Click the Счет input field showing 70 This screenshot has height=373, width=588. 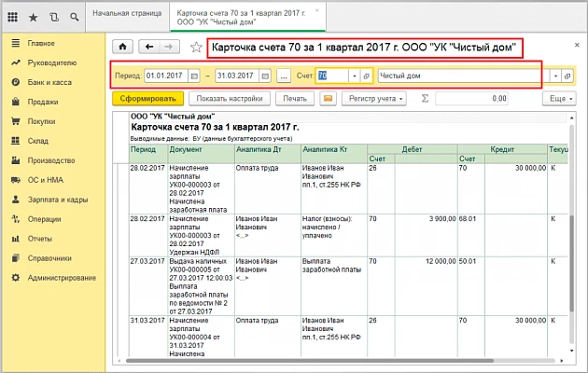click(332, 76)
